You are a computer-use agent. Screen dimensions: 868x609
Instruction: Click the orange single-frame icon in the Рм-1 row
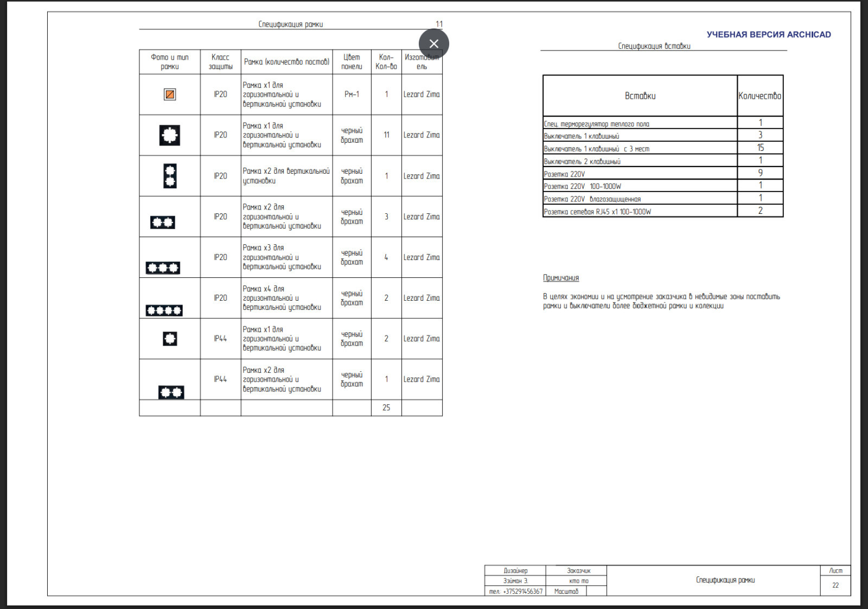[170, 94]
